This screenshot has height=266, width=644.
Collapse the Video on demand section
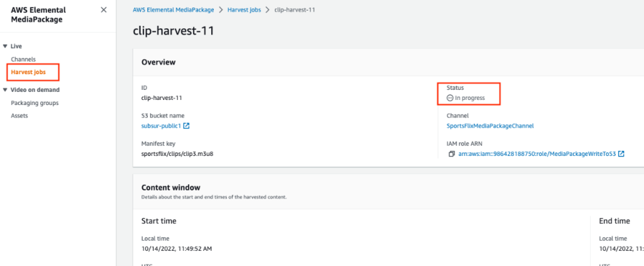(x=5, y=90)
